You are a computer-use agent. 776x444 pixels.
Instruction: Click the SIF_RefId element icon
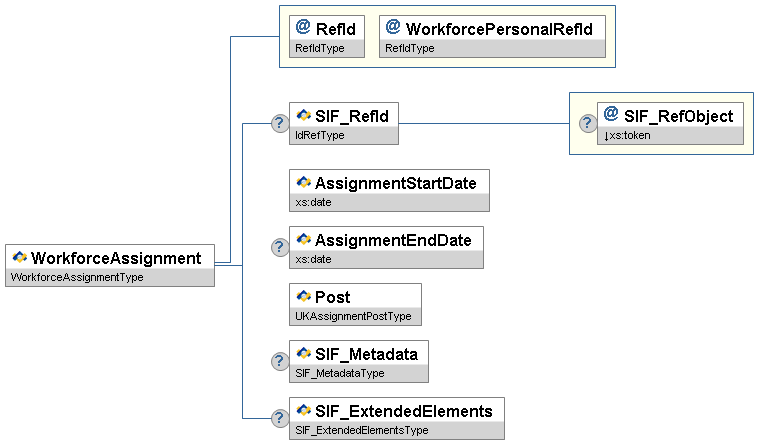[x=304, y=116]
